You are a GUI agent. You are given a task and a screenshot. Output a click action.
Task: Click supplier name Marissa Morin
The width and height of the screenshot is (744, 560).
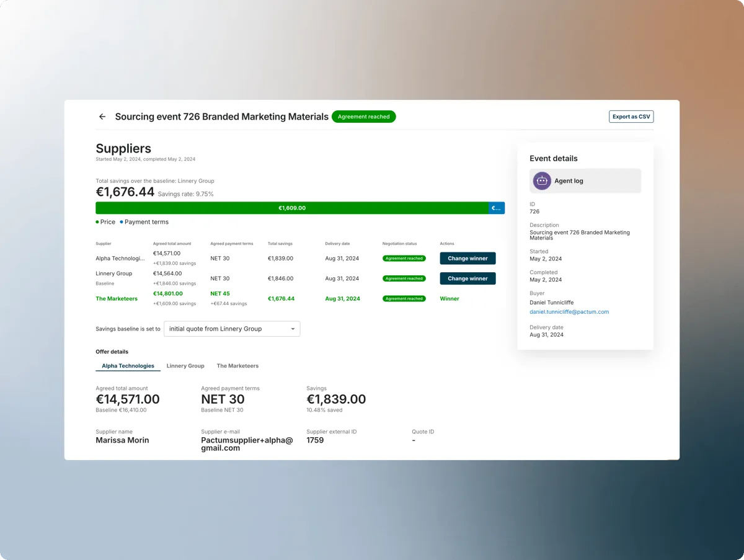(x=122, y=440)
